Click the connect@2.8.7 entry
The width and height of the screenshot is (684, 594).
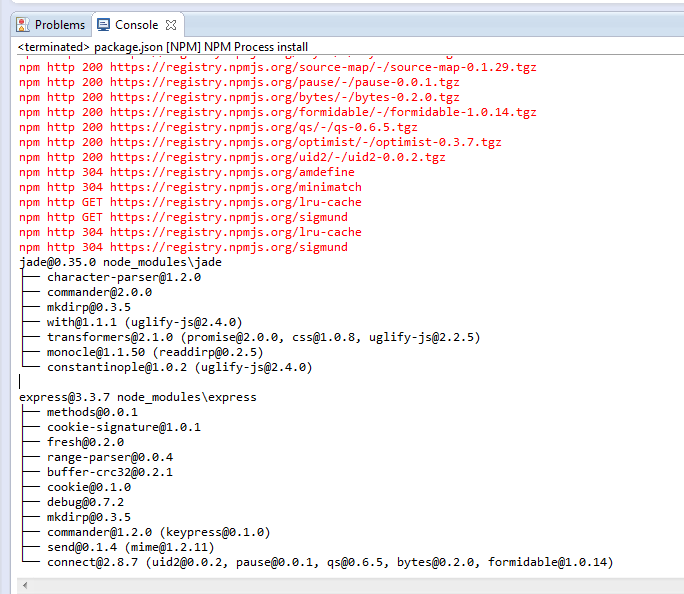330,562
